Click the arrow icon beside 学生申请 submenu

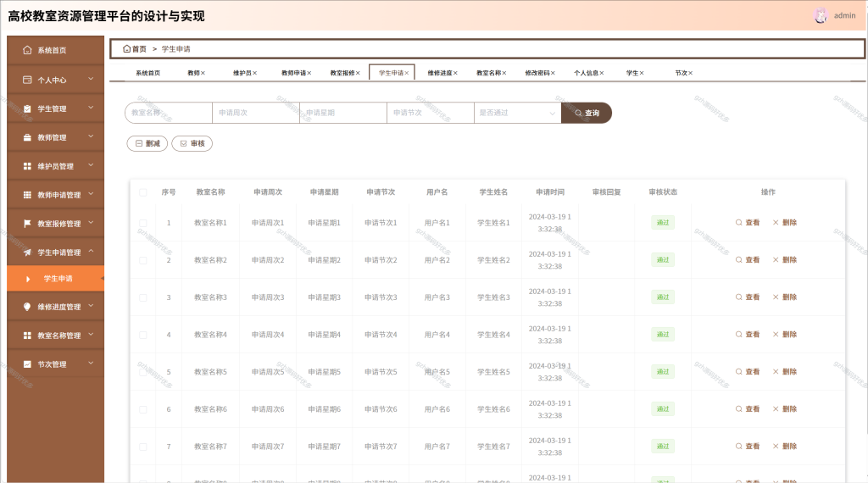28,279
